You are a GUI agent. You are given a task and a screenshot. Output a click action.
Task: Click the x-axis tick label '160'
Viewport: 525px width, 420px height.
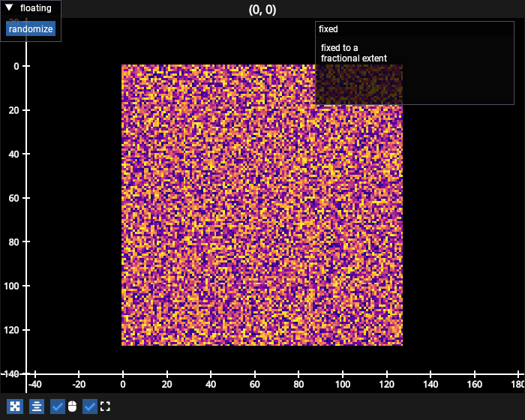click(475, 384)
